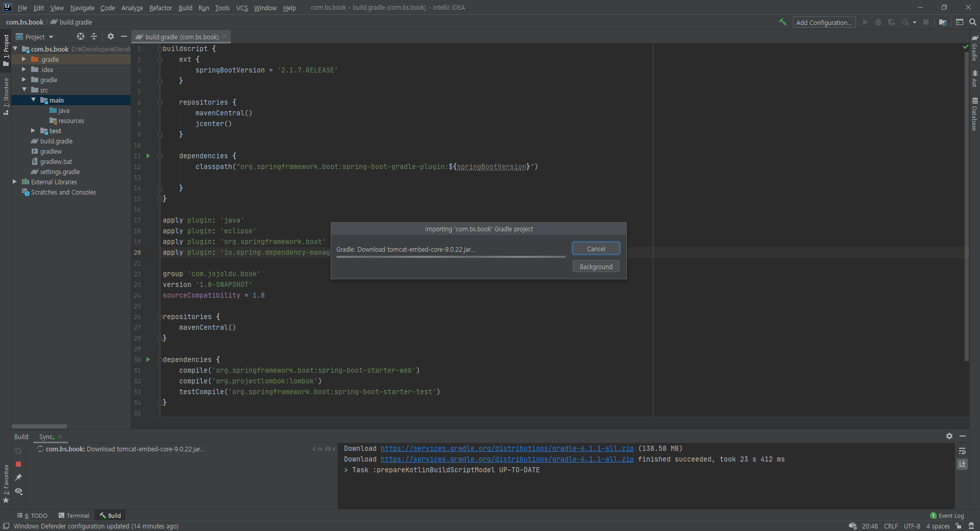Screen dimensions: 980x531
Task: Collapse the com.bs.book root node
Action: click(15, 49)
